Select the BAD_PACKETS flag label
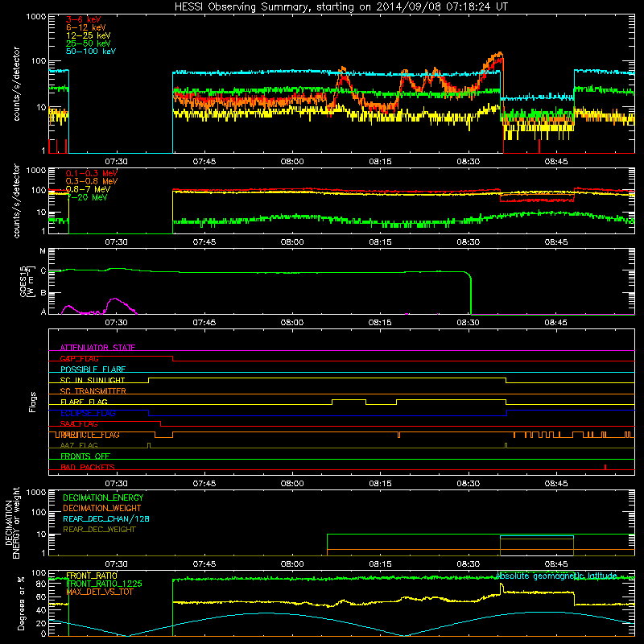 pyautogui.click(x=88, y=467)
